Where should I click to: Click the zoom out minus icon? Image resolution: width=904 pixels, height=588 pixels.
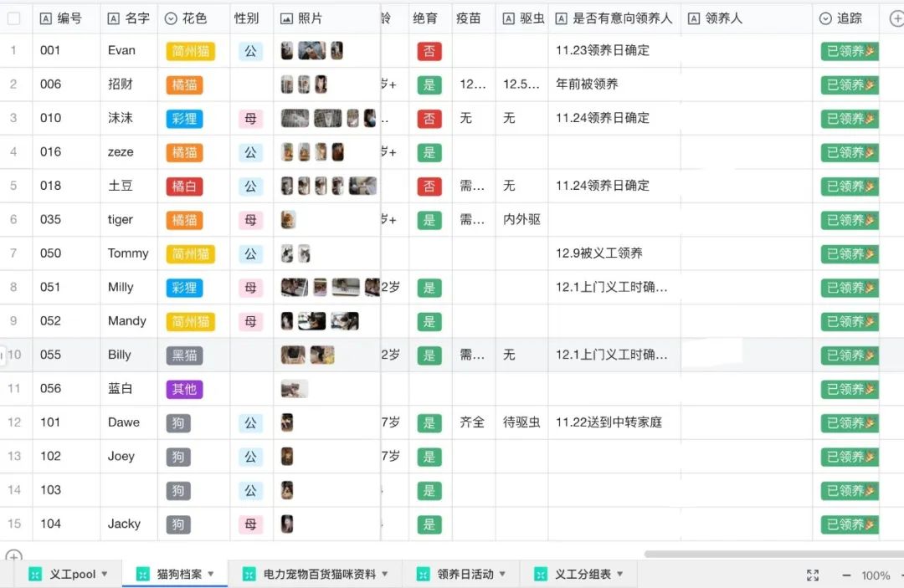tap(846, 575)
